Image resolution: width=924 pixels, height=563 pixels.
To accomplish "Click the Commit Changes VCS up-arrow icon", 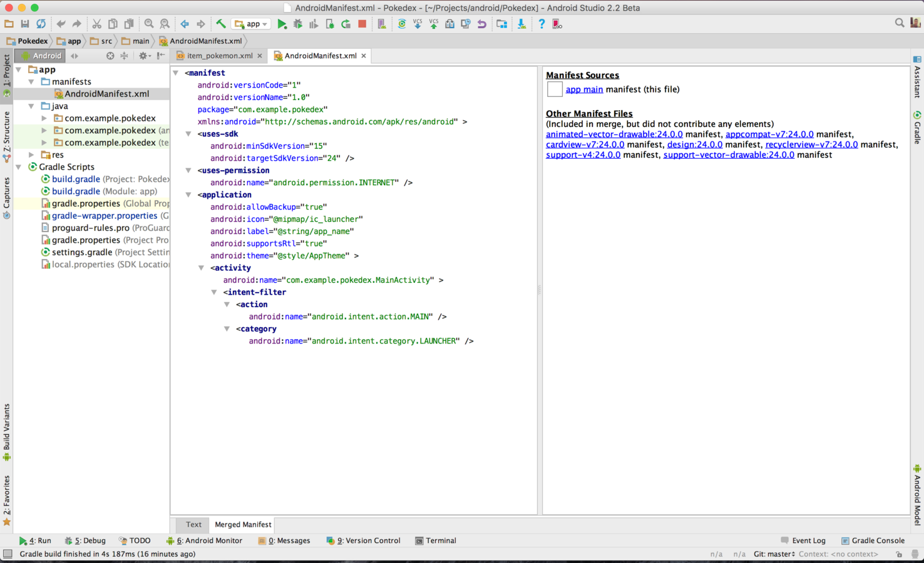I will pos(433,24).
